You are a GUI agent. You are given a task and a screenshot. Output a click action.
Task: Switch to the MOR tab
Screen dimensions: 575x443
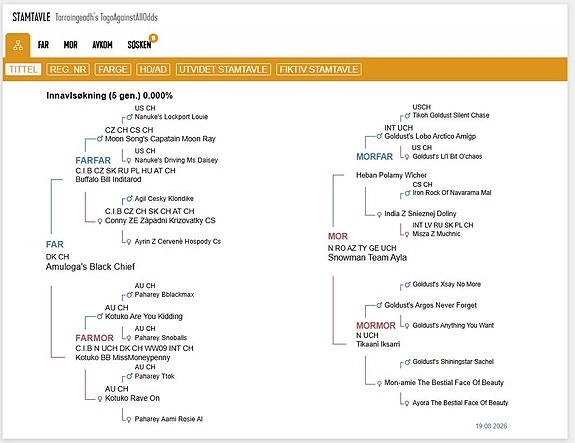click(70, 45)
